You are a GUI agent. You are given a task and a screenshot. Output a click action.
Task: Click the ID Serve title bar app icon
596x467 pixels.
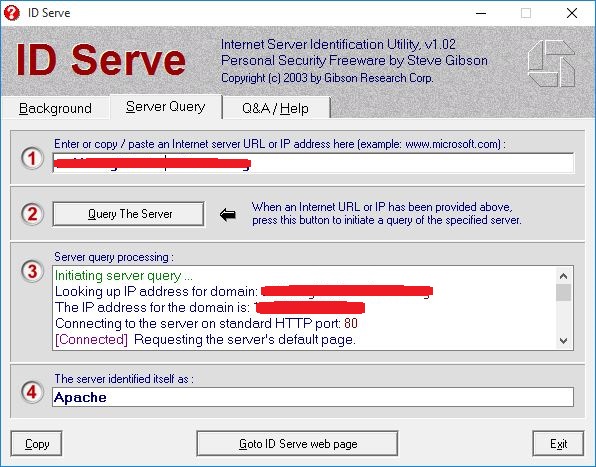(11, 13)
